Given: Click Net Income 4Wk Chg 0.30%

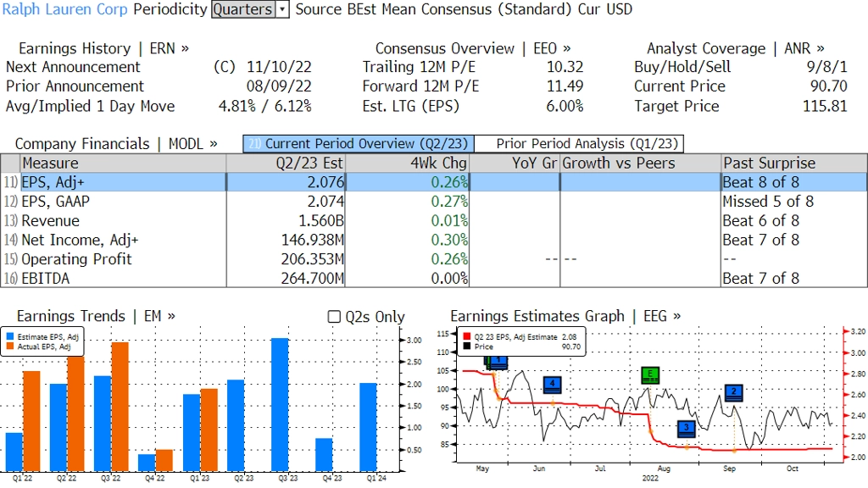Looking at the screenshot, I should coord(449,240).
